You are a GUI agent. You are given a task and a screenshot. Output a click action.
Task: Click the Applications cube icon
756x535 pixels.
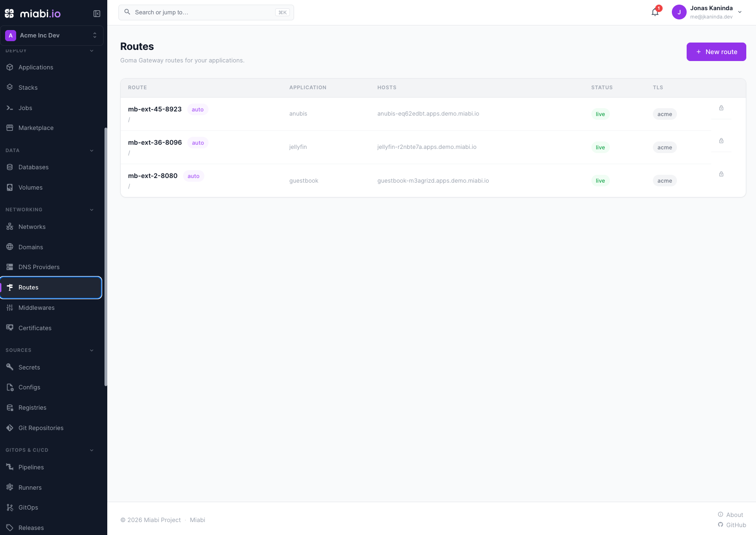(x=10, y=67)
